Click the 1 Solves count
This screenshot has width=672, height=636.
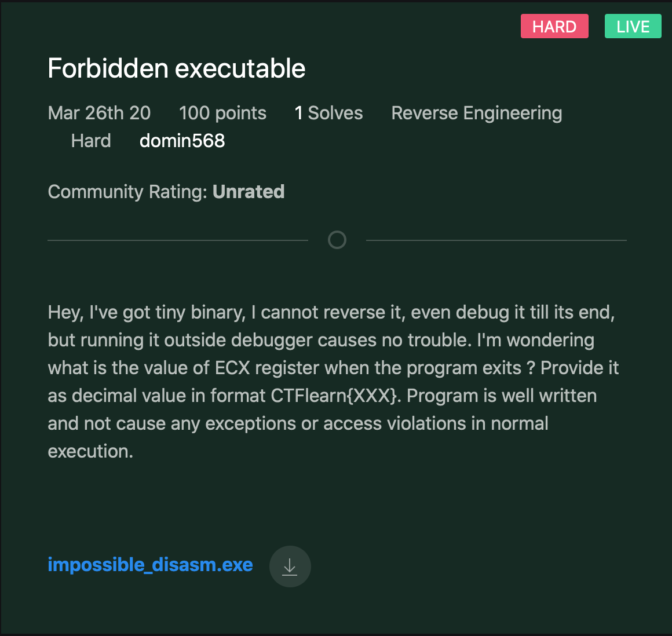pos(328,113)
